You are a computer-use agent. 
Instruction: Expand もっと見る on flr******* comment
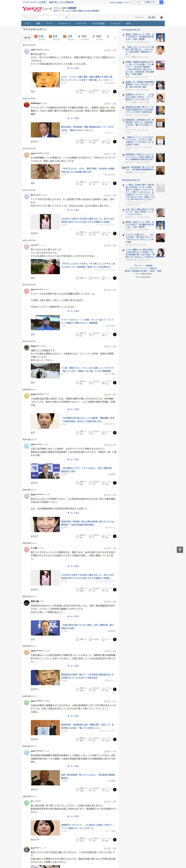[x=73, y=210]
